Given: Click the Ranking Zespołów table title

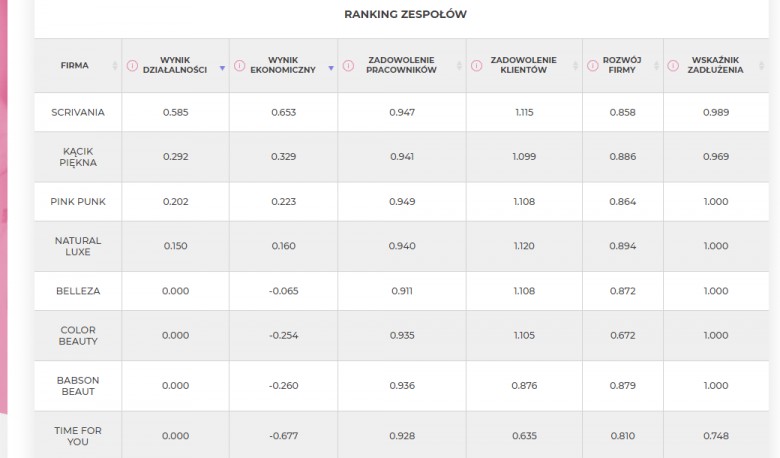Looking at the screenshot, I should (405, 14).
